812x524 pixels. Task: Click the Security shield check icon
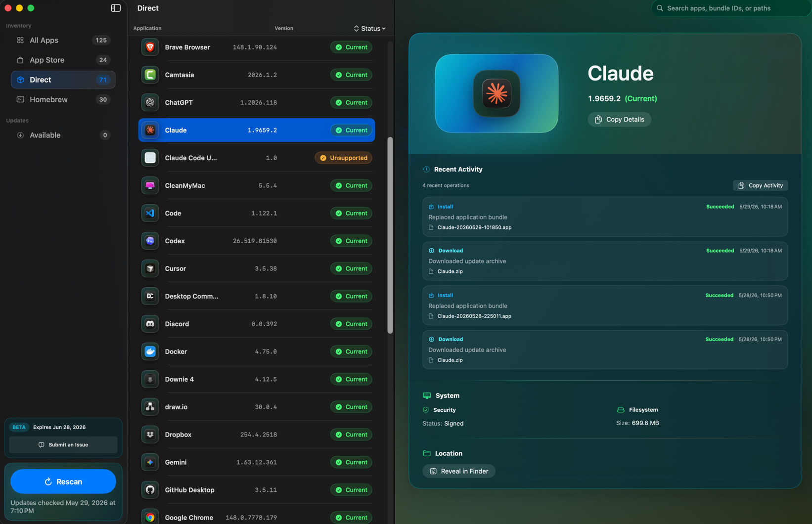coord(426,410)
